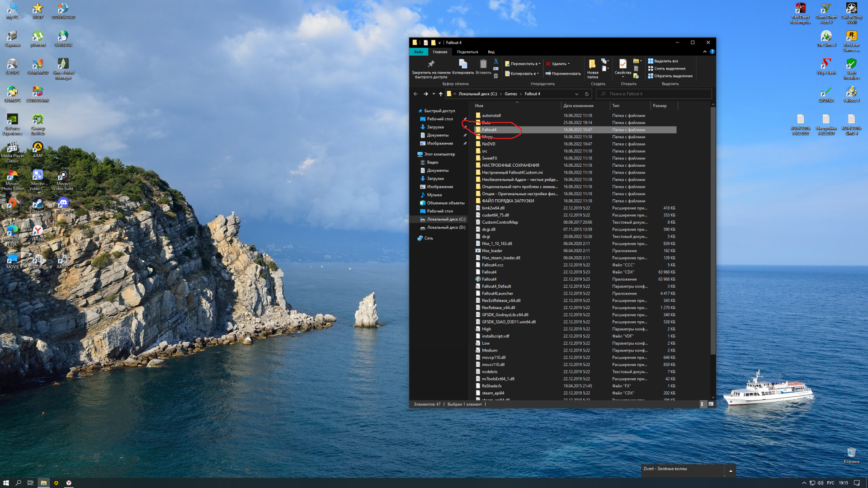Refresh the current folder view

tap(587, 94)
